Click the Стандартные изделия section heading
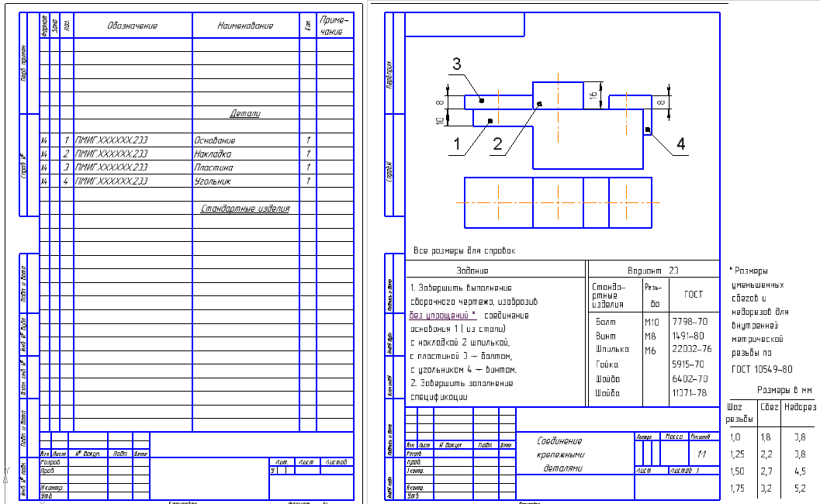The height and width of the screenshot is (504, 820). tap(244, 209)
